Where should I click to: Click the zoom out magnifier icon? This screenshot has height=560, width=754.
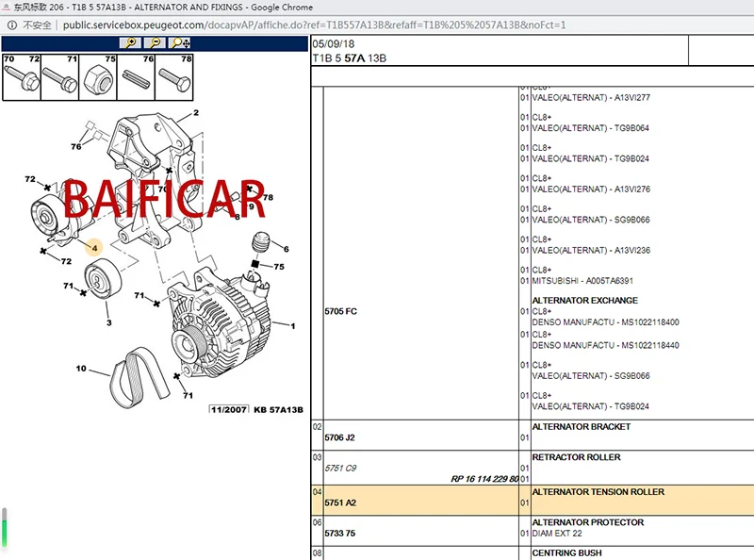click(x=155, y=42)
